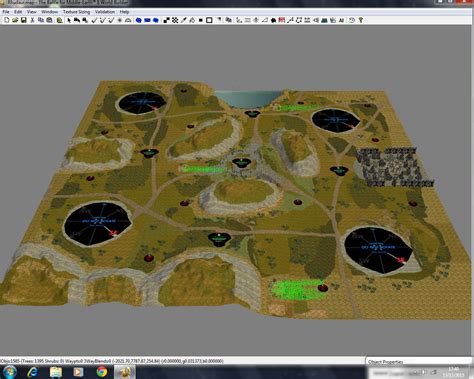Click the AI toolbar icon
Image resolution: width=474 pixels, height=379 pixels.
[x=341, y=20]
